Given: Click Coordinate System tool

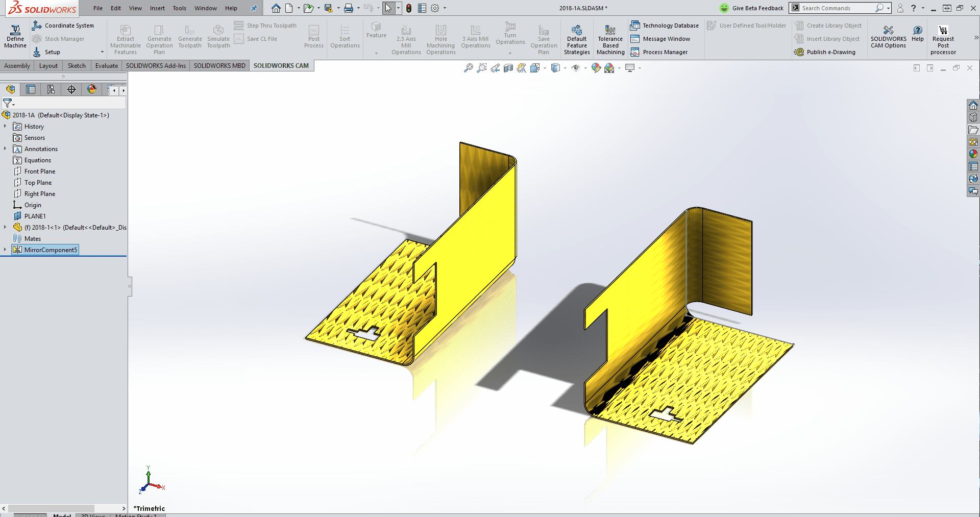Looking at the screenshot, I should coord(63,26).
